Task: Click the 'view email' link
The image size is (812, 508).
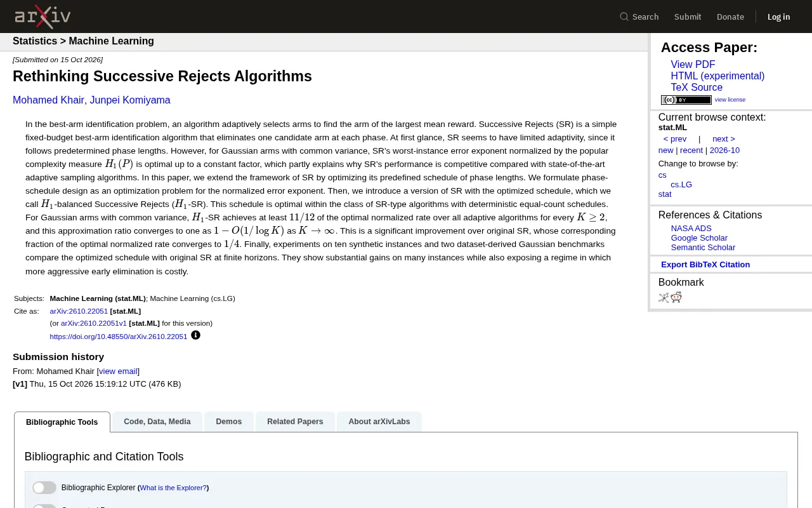Action: (118, 371)
